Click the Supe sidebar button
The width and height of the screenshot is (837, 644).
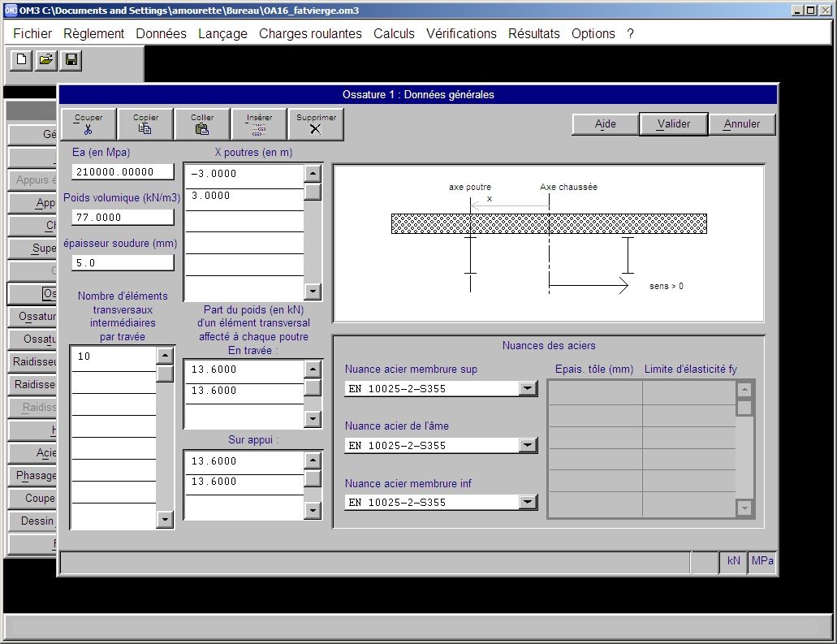[x=32, y=249]
